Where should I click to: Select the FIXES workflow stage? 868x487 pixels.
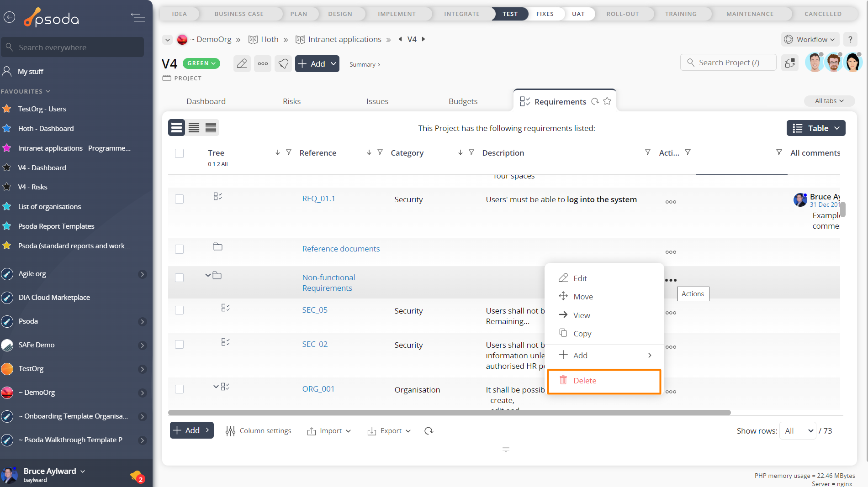545,14
